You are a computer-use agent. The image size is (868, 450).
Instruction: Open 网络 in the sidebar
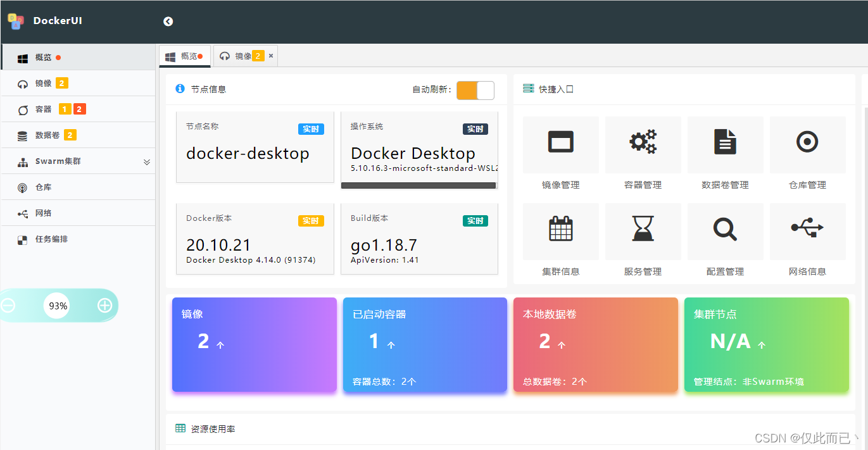tap(78, 213)
